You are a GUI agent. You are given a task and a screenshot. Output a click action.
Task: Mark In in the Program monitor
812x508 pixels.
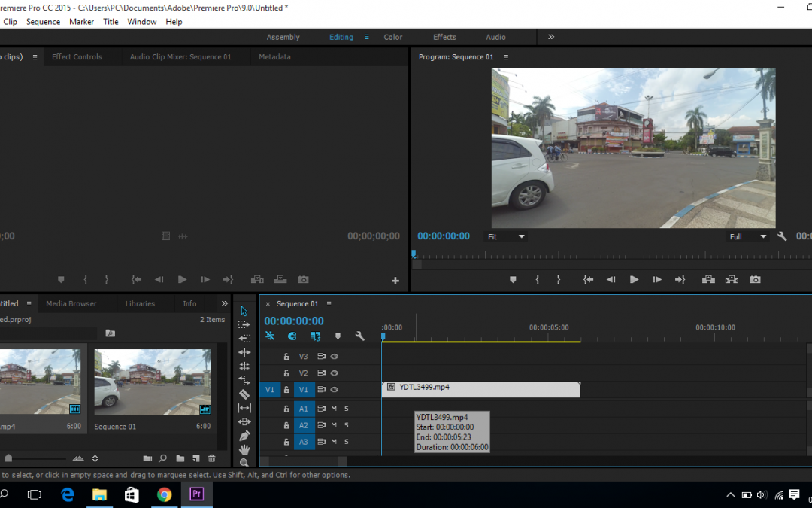click(x=538, y=279)
